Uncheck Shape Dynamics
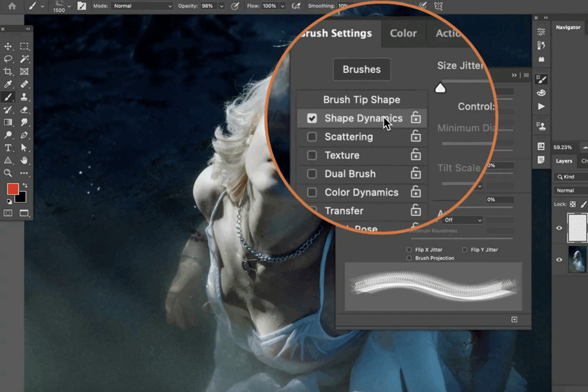 pyautogui.click(x=312, y=118)
